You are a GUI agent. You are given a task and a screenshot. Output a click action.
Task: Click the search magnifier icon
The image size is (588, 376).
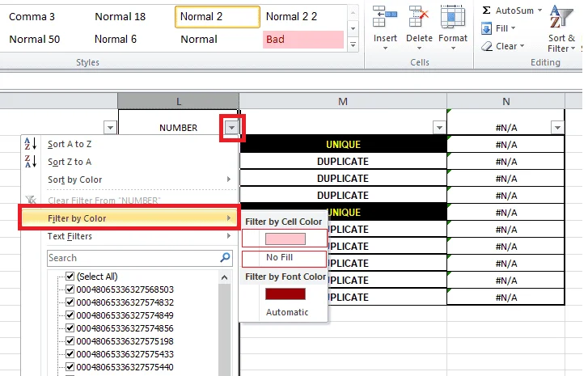pyautogui.click(x=225, y=257)
